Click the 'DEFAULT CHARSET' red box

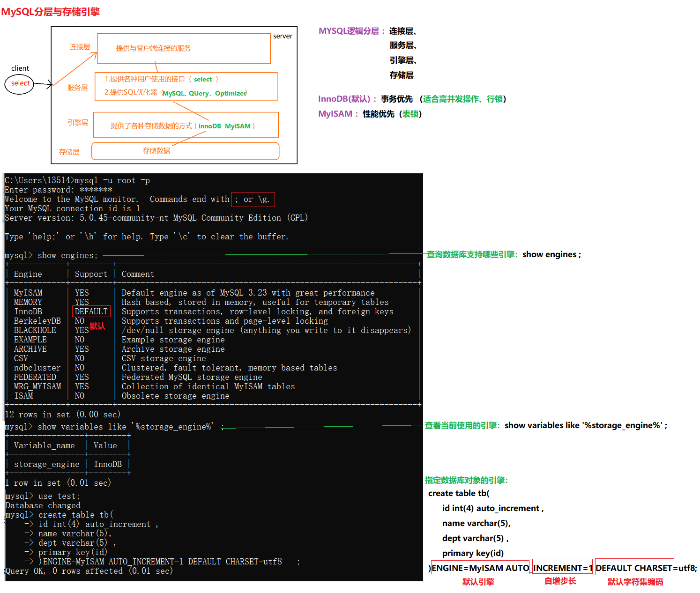point(634,568)
